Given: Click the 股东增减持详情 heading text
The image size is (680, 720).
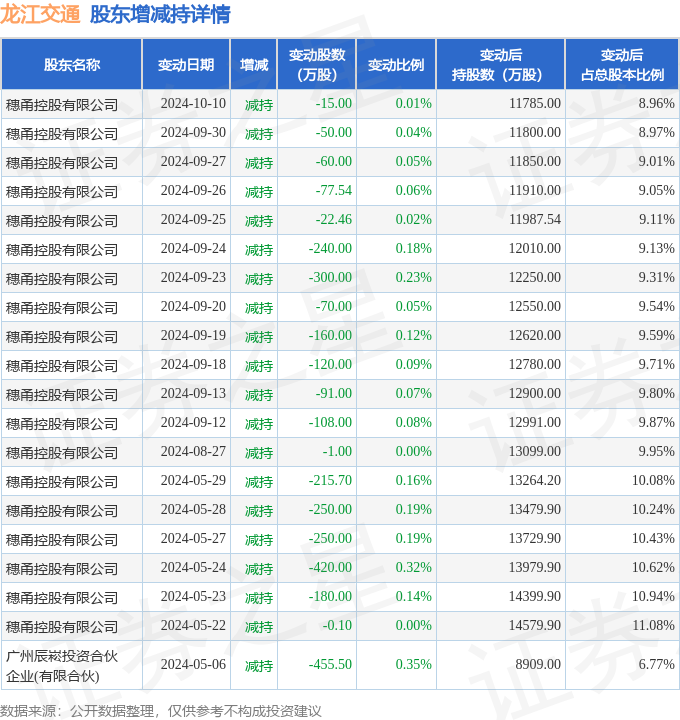Looking at the screenshot, I should coord(159,14).
